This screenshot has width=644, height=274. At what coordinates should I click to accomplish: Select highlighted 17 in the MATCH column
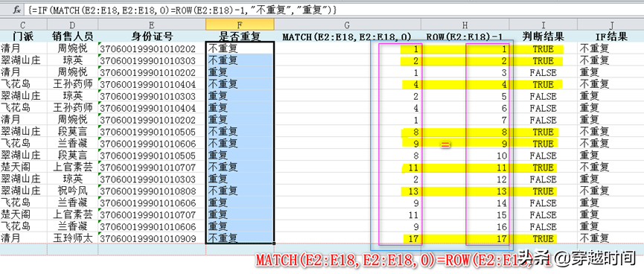[x=348, y=238]
